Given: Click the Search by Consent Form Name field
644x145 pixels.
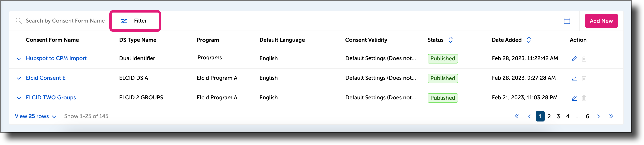Looking at the screenshot, I should click(65, 21).
